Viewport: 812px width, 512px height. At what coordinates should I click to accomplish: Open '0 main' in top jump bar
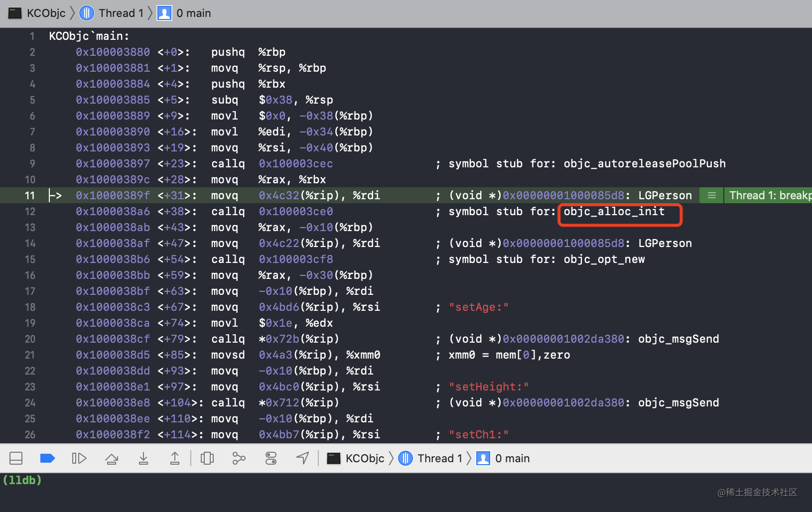point(194,13)
